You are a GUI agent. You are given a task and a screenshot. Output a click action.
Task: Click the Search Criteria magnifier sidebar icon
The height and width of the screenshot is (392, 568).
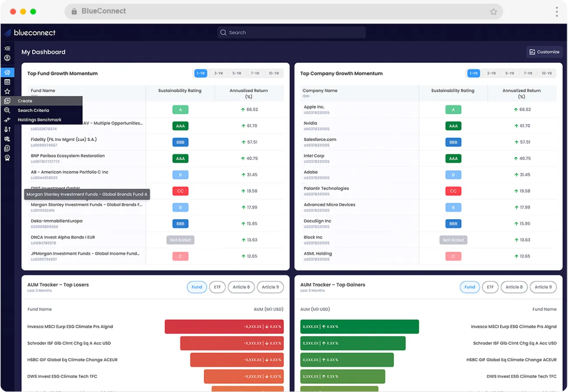[7, 111]
